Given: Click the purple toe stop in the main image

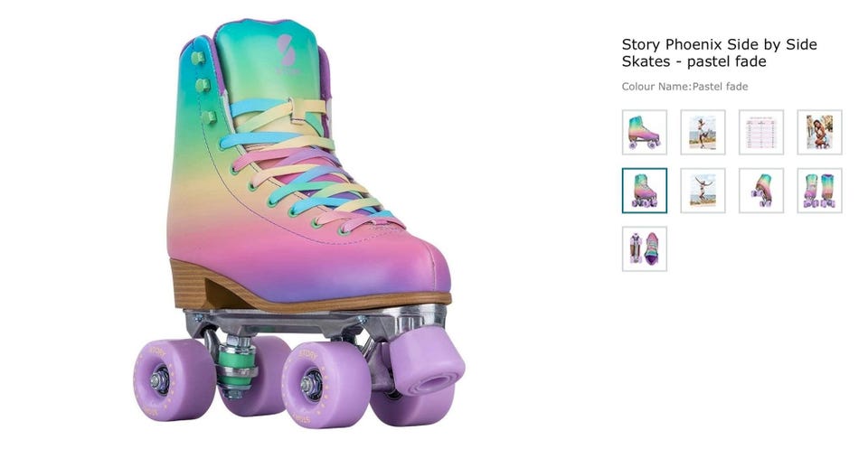Looking at the screenshot, I should (426, 367).
